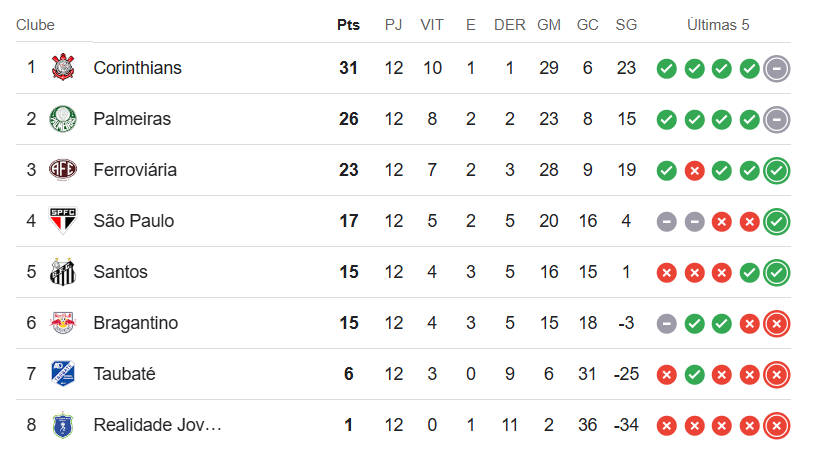The width and height of the screenshot is (820, 451).
Task: Click the Realidade Jovem club crest
Action: 62,425
